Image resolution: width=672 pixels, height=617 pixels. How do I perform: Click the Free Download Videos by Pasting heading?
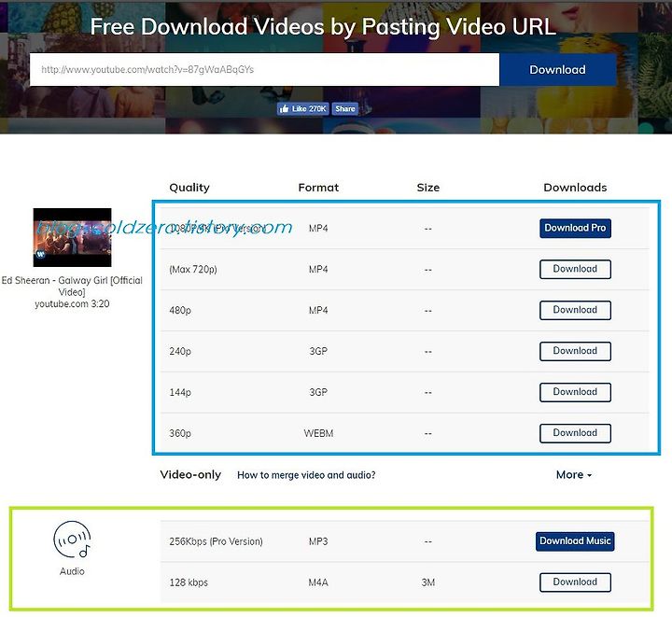[x=323, y=27]
